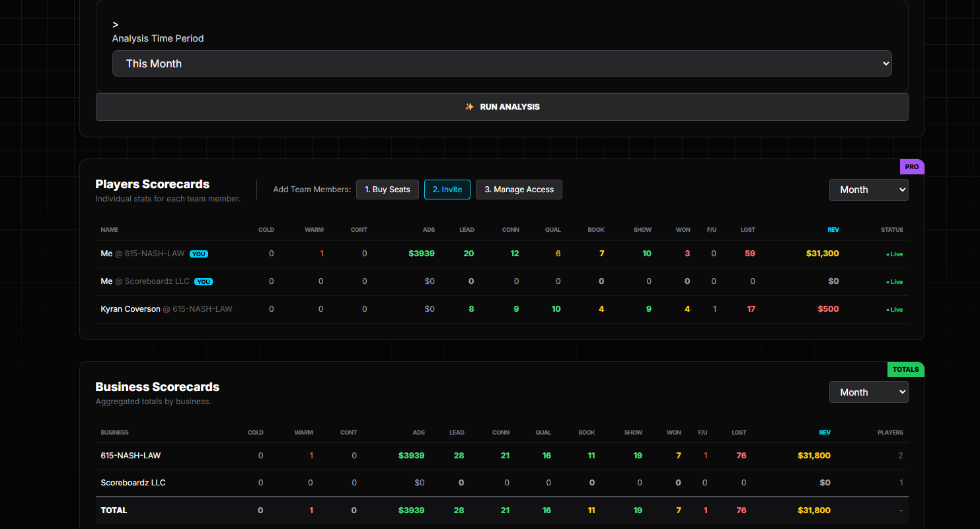Click the $31,800 value in the TOTAL row
The width and height of the screenshot is (980, 529).
point(814,511)
